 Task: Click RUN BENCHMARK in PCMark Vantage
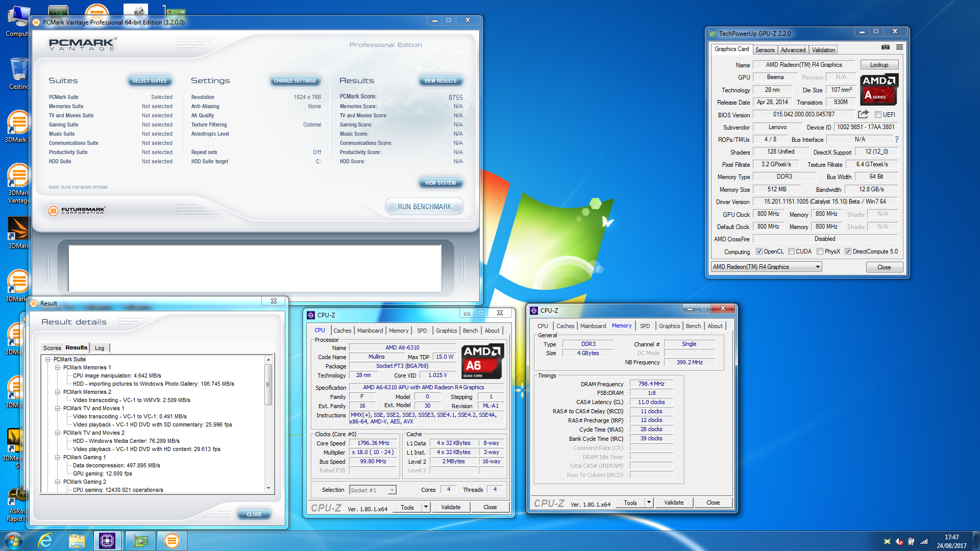[424, 207]
